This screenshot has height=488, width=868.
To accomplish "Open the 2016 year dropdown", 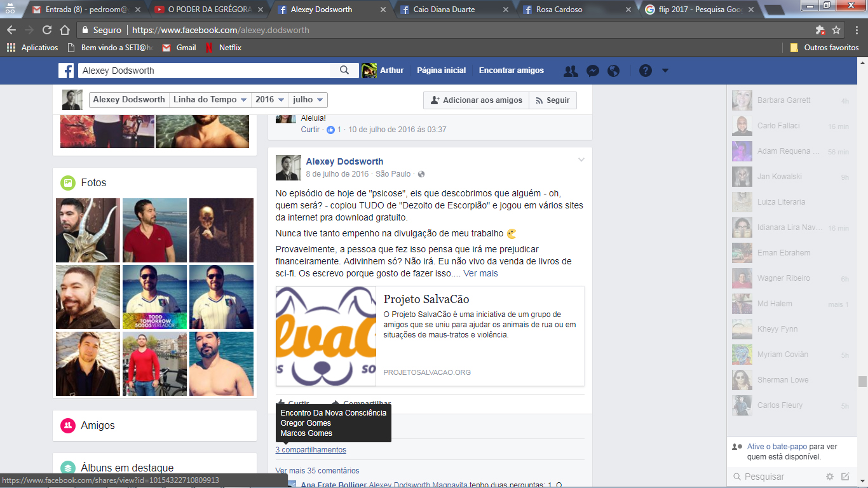I will tap(269, 100).
